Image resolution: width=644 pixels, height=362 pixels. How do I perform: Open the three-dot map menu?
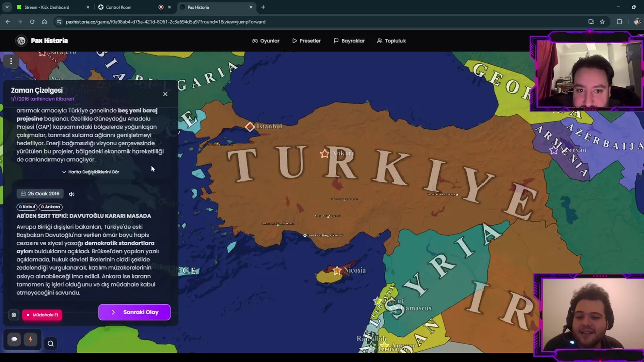point(11,61)
